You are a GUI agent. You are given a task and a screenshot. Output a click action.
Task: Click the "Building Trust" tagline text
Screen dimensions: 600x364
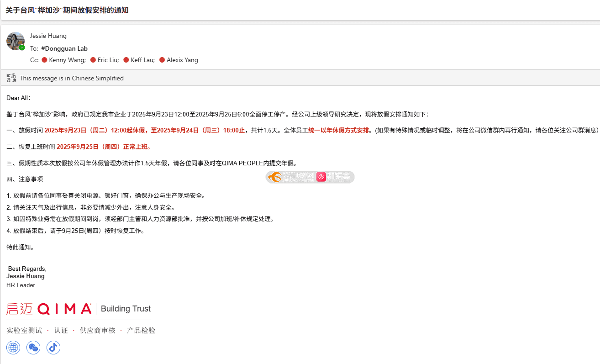(x=126, y=309)
